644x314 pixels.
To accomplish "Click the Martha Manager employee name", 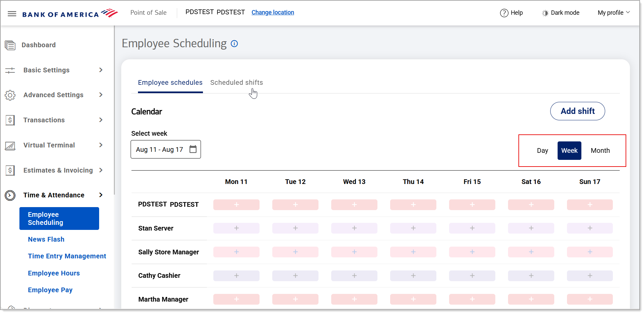I will 163,299.
